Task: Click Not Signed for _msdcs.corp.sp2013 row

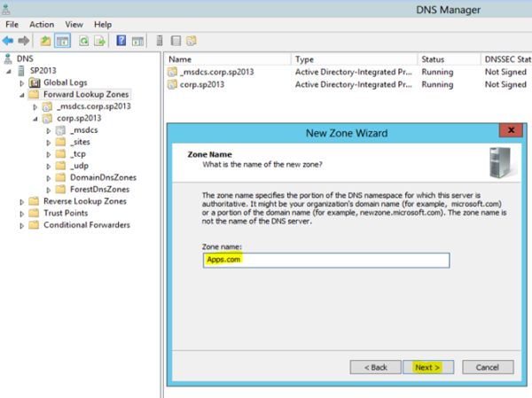Action: tap(505, 72)
